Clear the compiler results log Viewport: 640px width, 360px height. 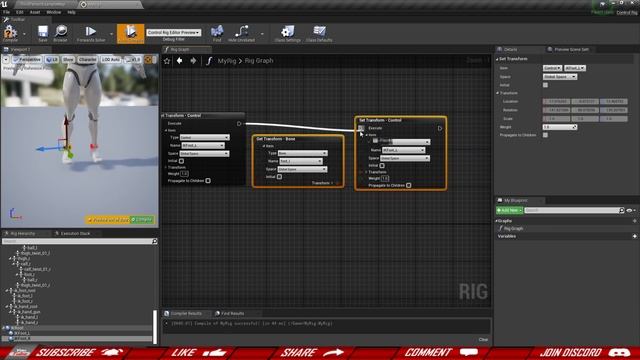483,340
